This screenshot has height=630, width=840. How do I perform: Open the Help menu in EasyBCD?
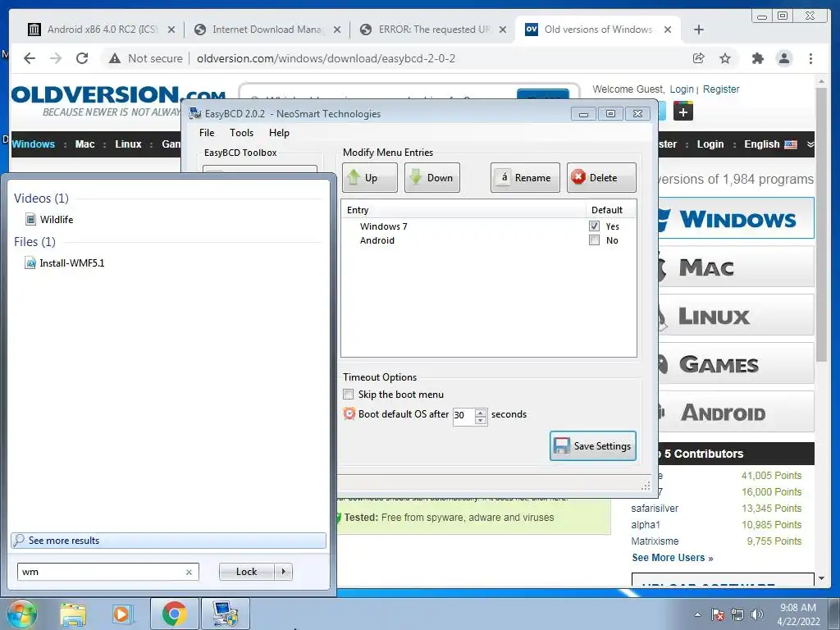(279, 132)
